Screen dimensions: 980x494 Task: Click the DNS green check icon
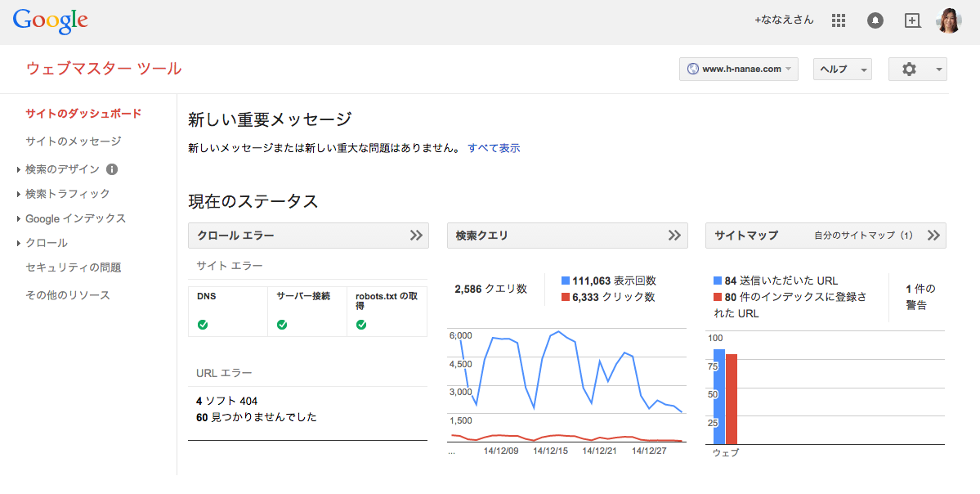click(x=203, y=325)
